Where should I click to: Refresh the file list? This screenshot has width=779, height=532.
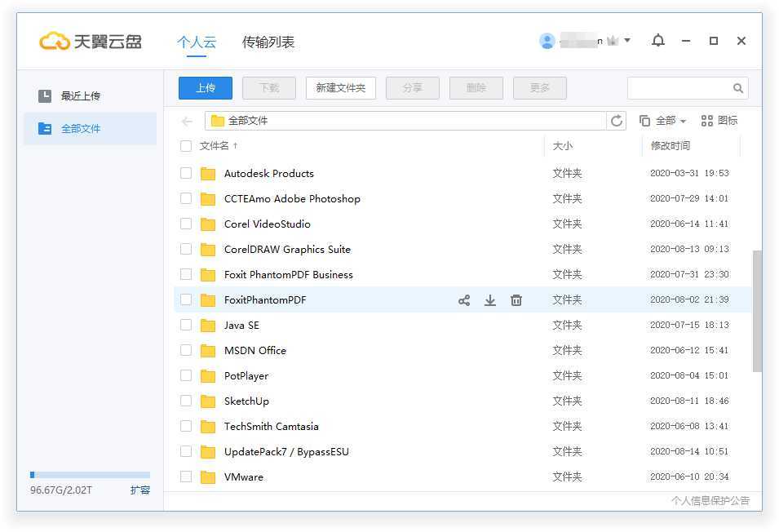[x=617, y=121]
